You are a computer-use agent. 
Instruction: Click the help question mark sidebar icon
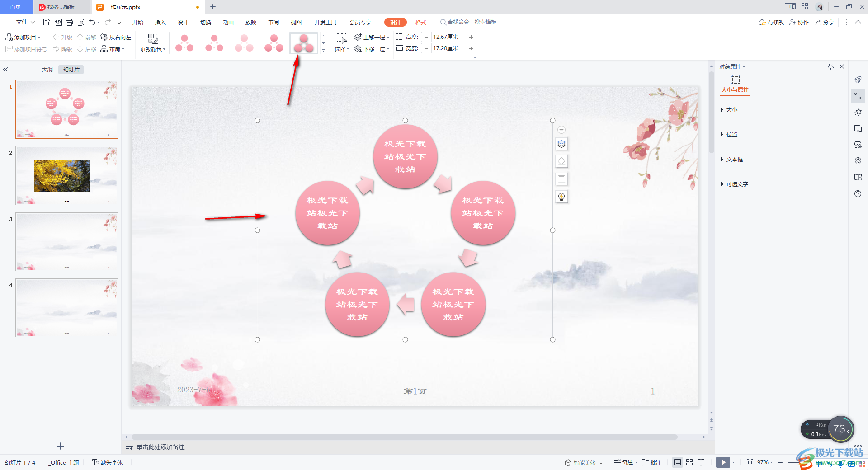coord(858,194)
